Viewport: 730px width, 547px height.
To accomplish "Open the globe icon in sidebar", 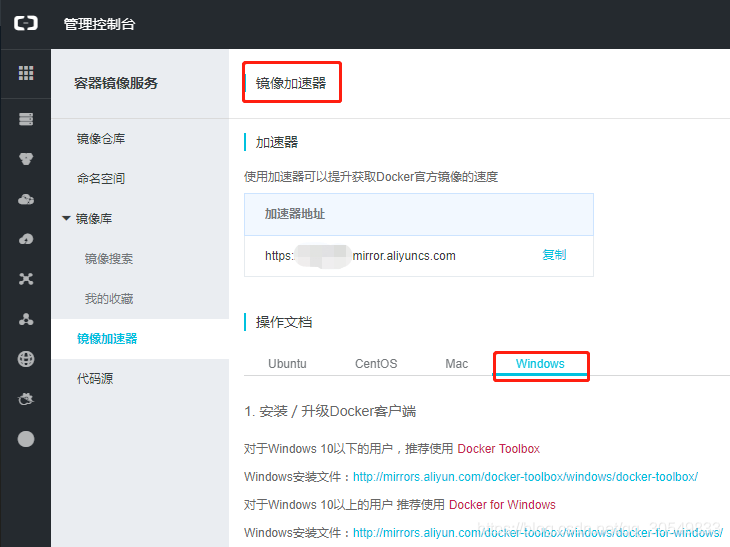I will 26,359.
